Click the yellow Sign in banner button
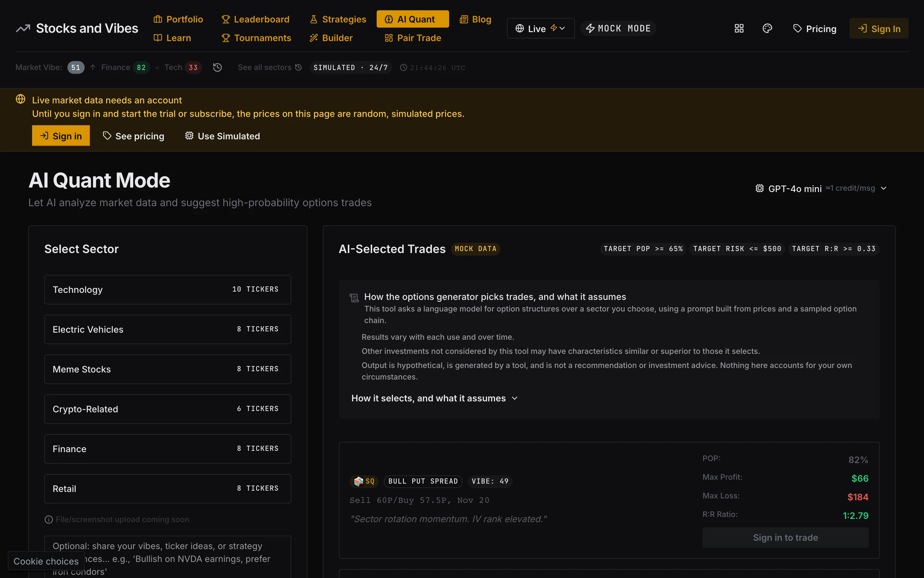This screenshot has width=924, height=578. [61, 136]
